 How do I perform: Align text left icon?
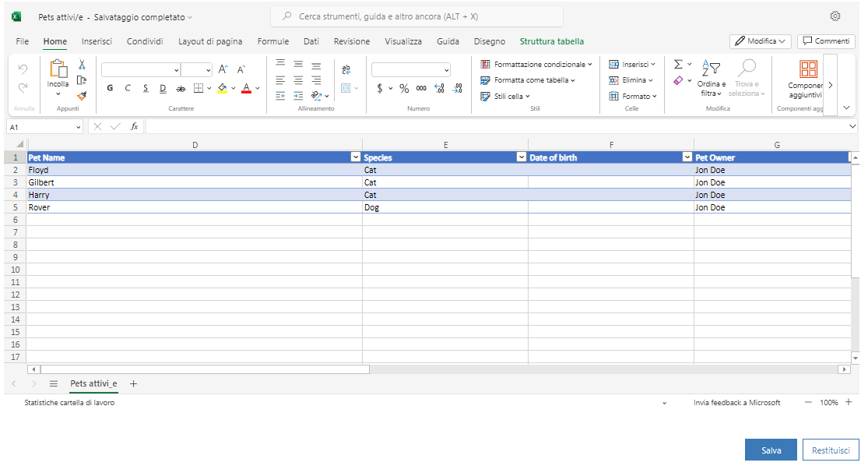click(x=281, y=80)
